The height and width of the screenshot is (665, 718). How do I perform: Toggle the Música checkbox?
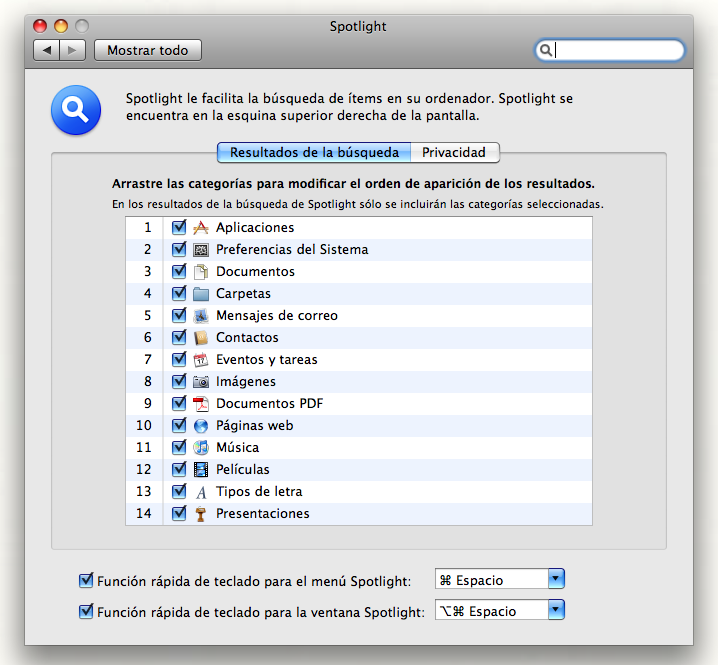click(x=179, y=447)
